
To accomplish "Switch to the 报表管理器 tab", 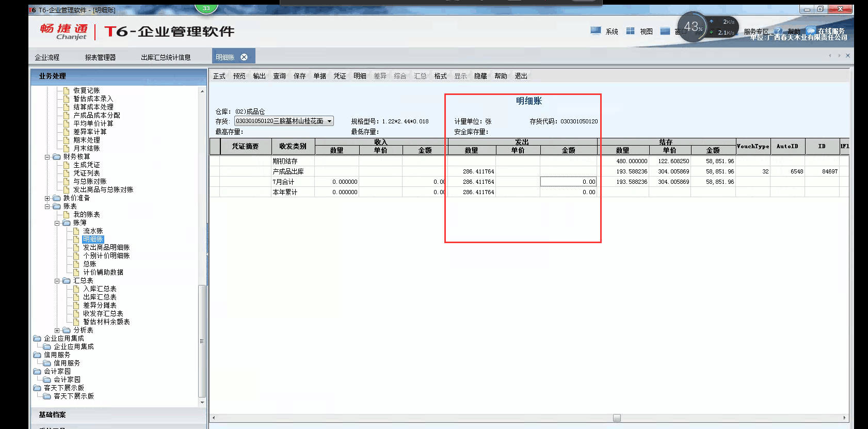I will tap(100, 57).
